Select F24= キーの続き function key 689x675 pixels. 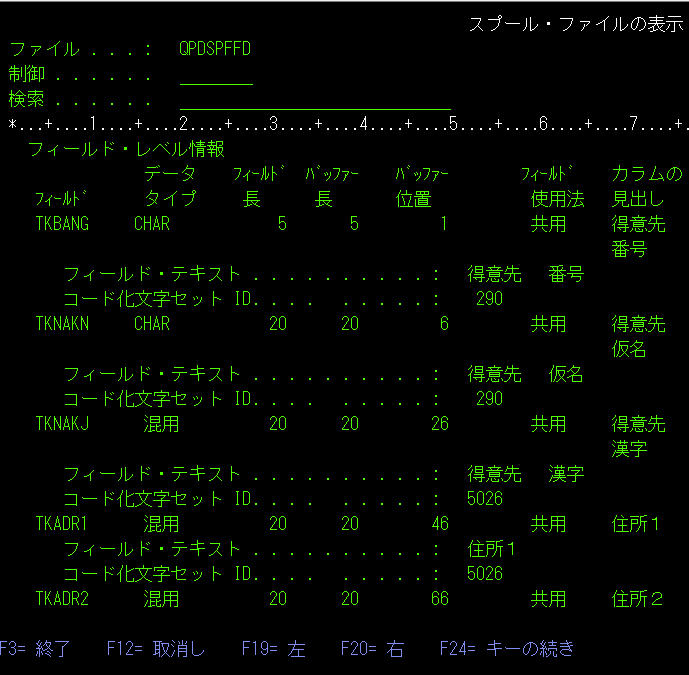pyautogui.click(x=507, y=649)
